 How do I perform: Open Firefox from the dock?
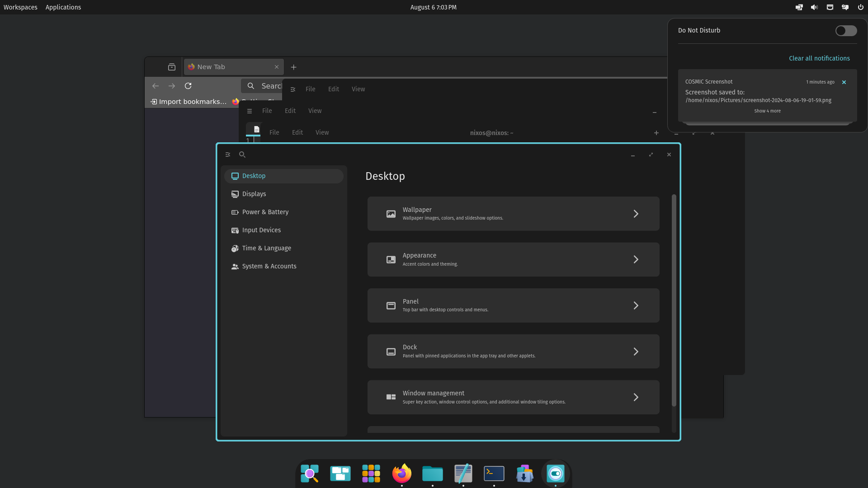402,473
